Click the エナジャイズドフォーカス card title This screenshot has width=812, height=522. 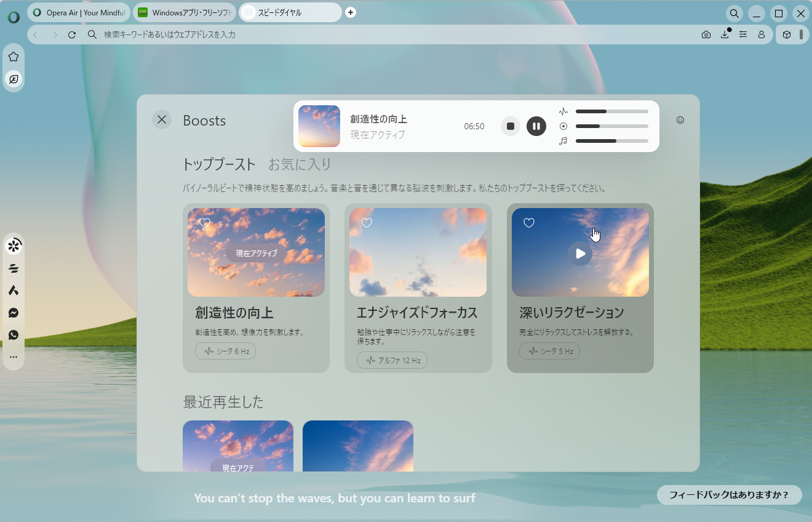click(417, 313)
